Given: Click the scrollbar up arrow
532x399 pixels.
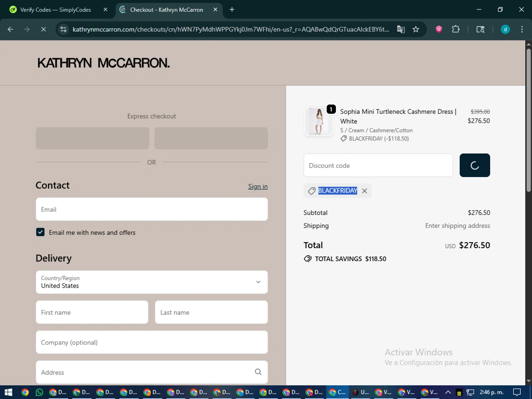Looking at the screenshot, I should click(528, 44).
